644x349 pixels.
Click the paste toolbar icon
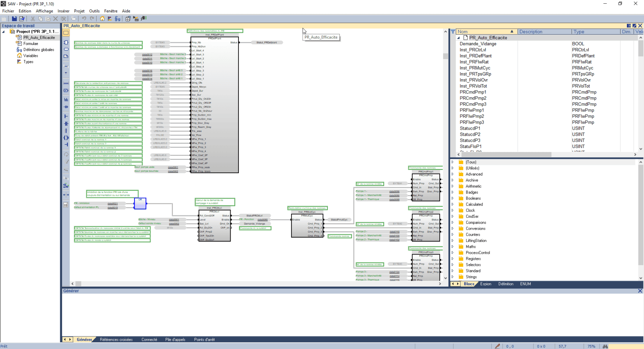[48, 18]
